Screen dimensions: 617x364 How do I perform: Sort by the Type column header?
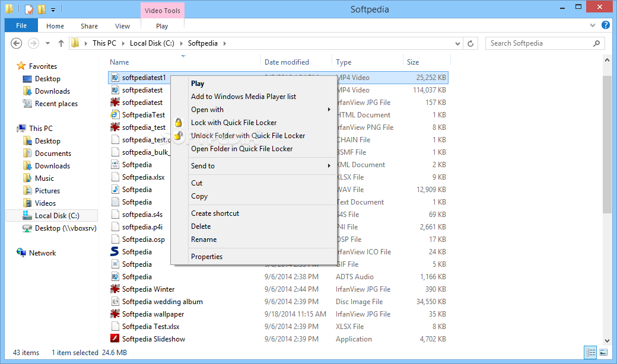(x=344, y=62)
